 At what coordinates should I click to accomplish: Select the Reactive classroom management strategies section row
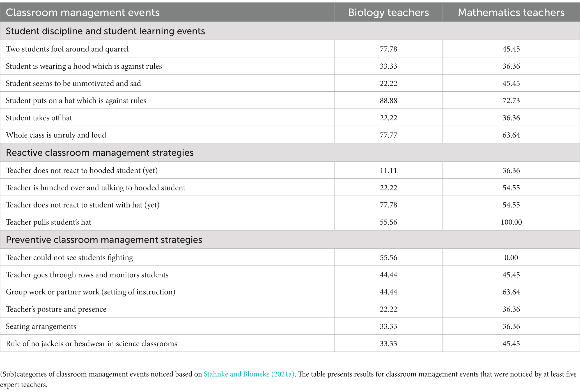290,153
